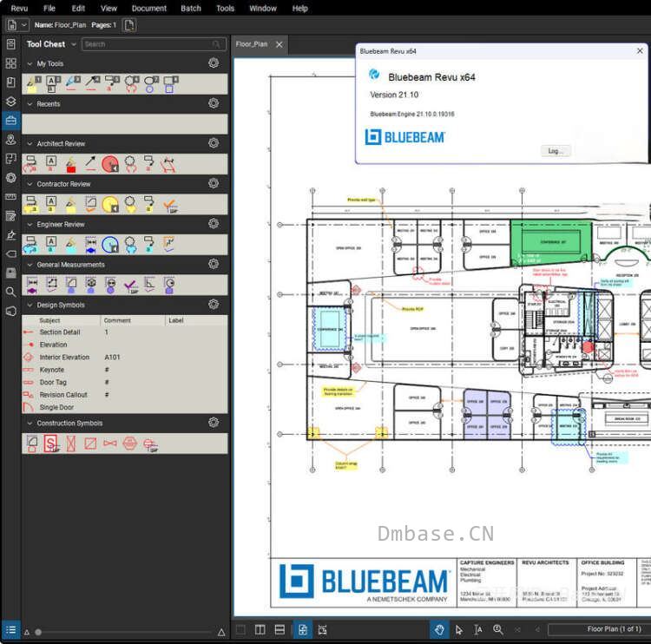Select the length measurement tool in General Measurements
Image resolution: width=651 pixels, height=644 pixels.
[32, 286]
